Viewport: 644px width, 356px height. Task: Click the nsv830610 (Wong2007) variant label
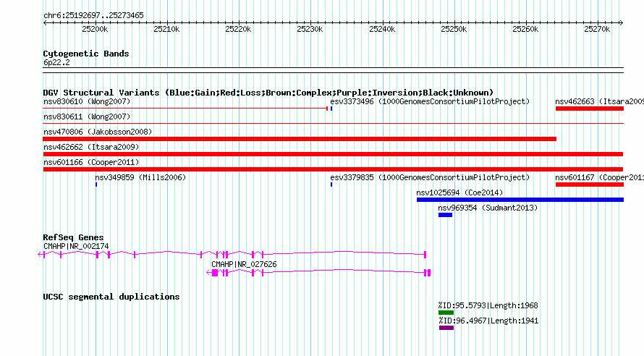point(87,101)
